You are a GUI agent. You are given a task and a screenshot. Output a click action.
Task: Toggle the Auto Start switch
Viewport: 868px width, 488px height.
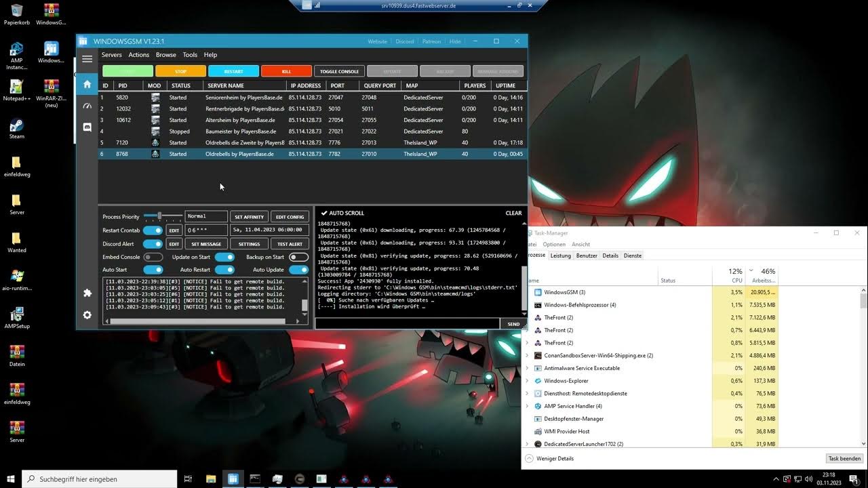pos(153,270)
